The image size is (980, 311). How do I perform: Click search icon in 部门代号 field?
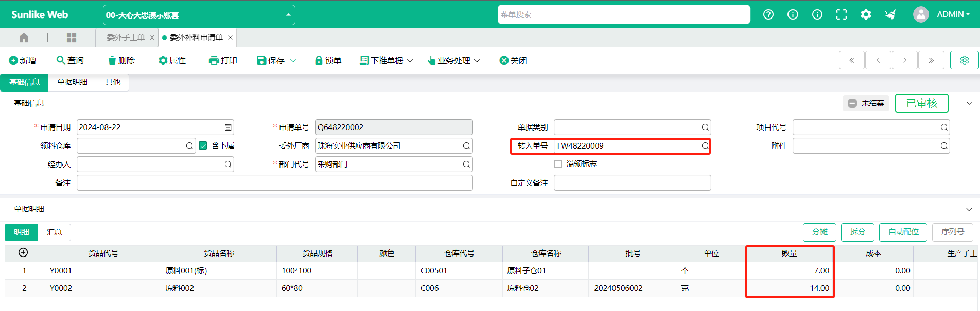pyautogui.click(x=466, y=164)
